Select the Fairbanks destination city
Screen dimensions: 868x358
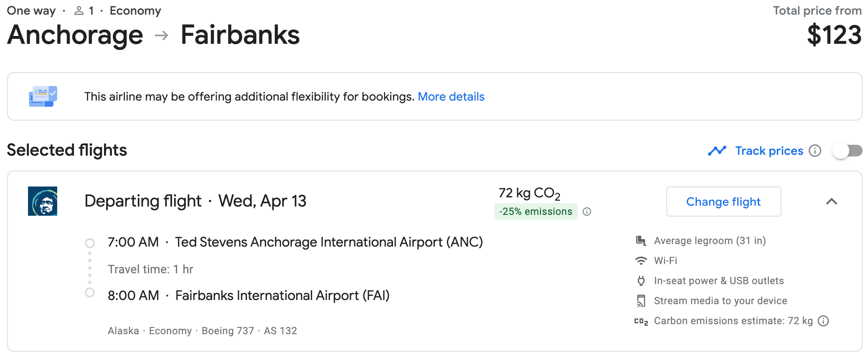240,35
